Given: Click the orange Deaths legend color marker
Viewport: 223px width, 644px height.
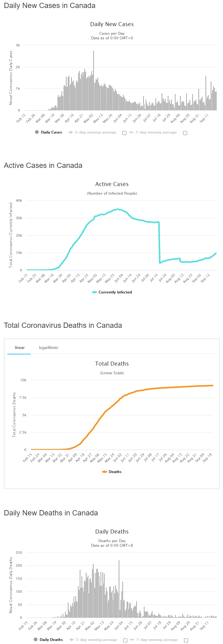Looking at the screenshot, I should coord(105,472).
